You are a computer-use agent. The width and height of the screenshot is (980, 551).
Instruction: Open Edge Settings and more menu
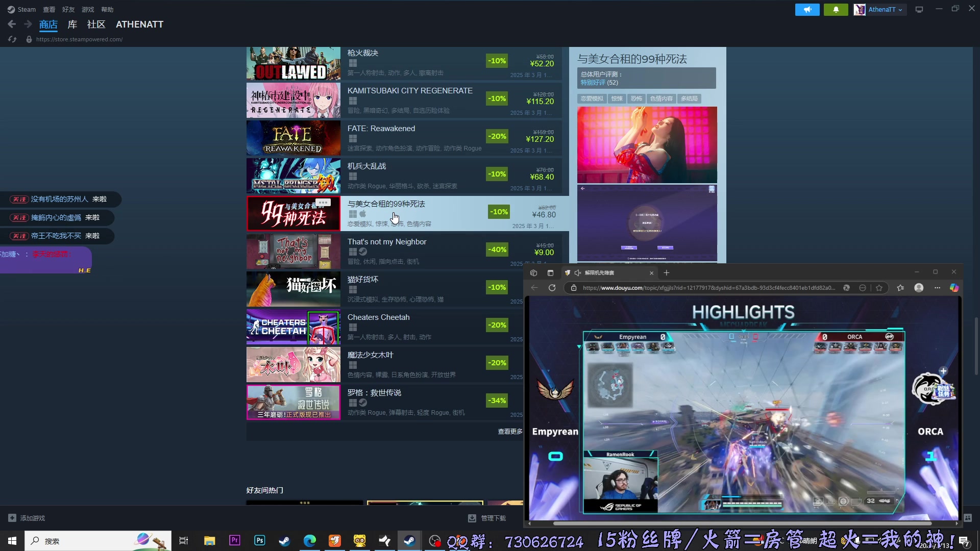click(x=937, y=288)
